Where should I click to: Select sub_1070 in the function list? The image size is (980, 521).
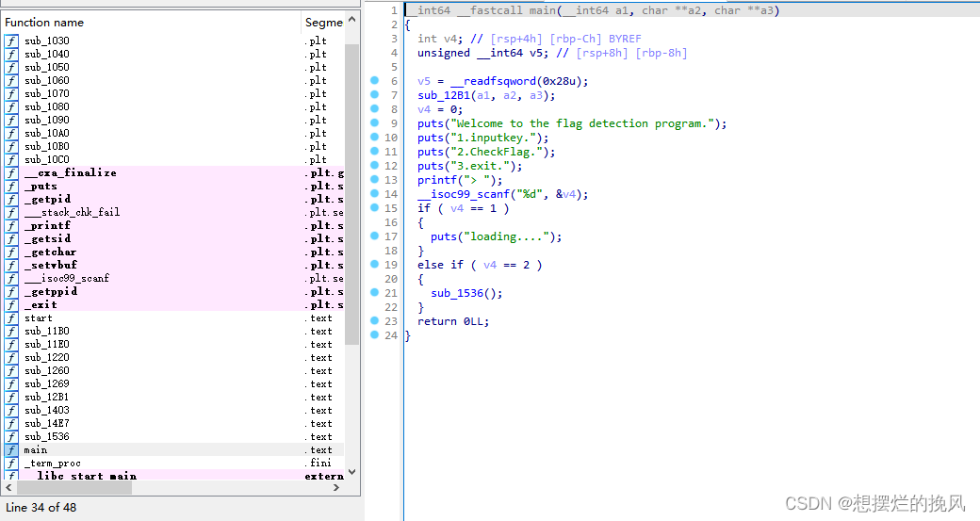(x=47, y=93)
